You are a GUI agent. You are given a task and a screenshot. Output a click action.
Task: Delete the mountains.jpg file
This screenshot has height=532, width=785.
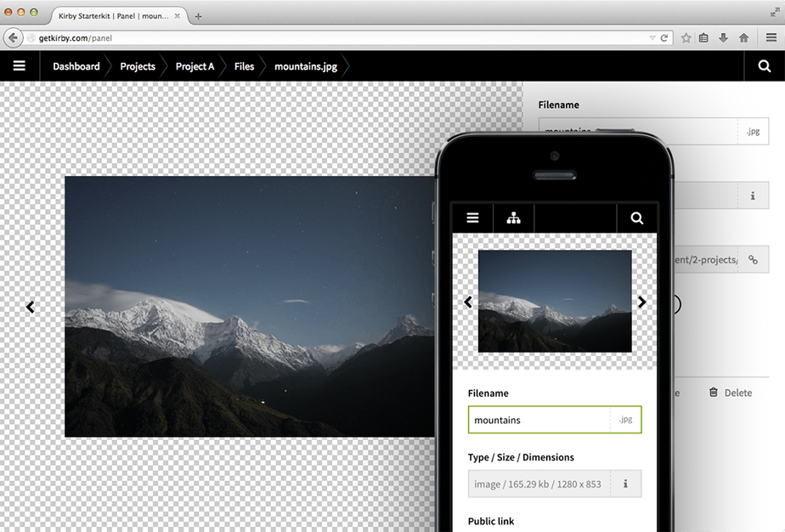click(731, 393)
